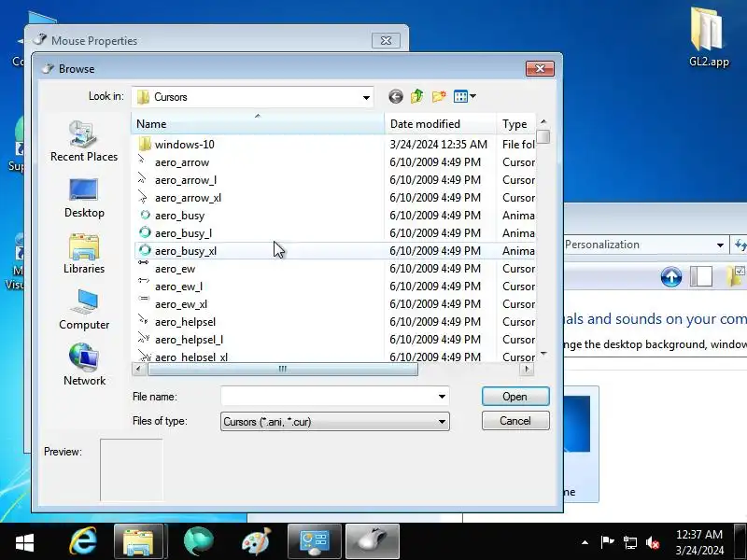Click the horizontal scrollbar left arrow
Screen dimensions: 747x560
tap(138, 369)
